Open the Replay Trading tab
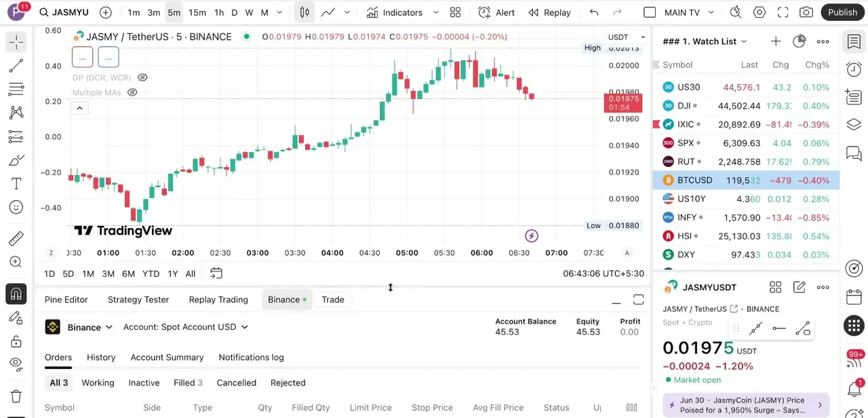 (218, 299)
